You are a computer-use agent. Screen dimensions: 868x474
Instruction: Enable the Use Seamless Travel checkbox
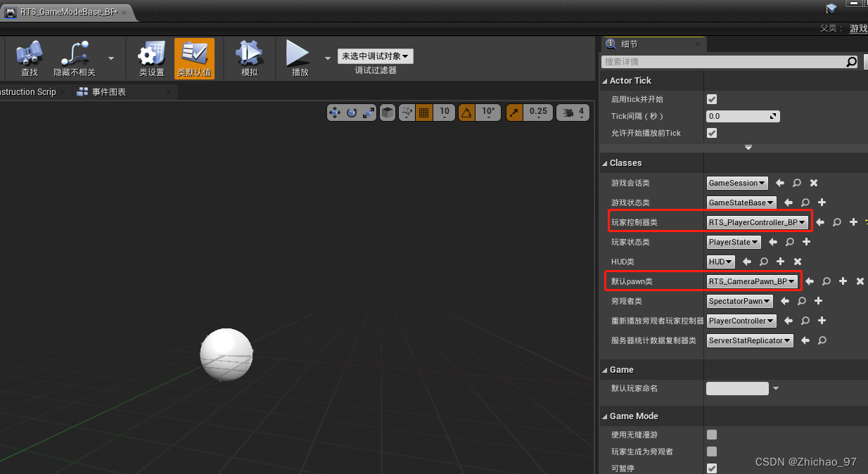(x=711, y=435)
